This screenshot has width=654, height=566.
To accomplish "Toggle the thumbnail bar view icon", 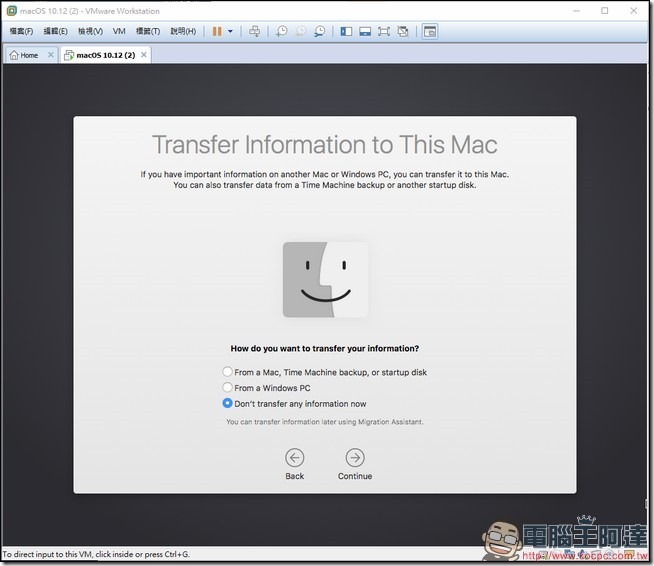I will tap(365, 31).
